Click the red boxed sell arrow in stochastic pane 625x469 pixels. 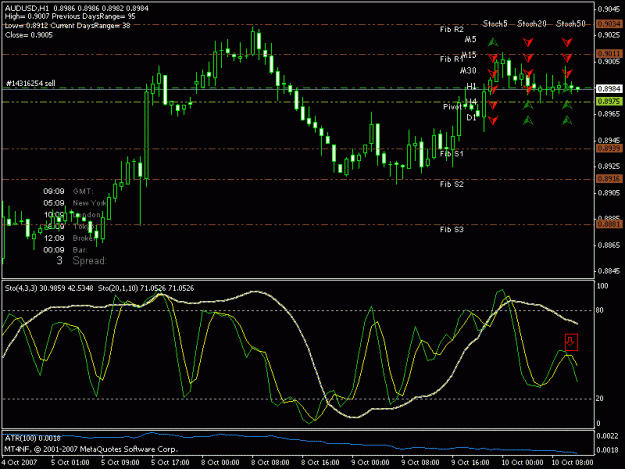(x=571, y=342)
